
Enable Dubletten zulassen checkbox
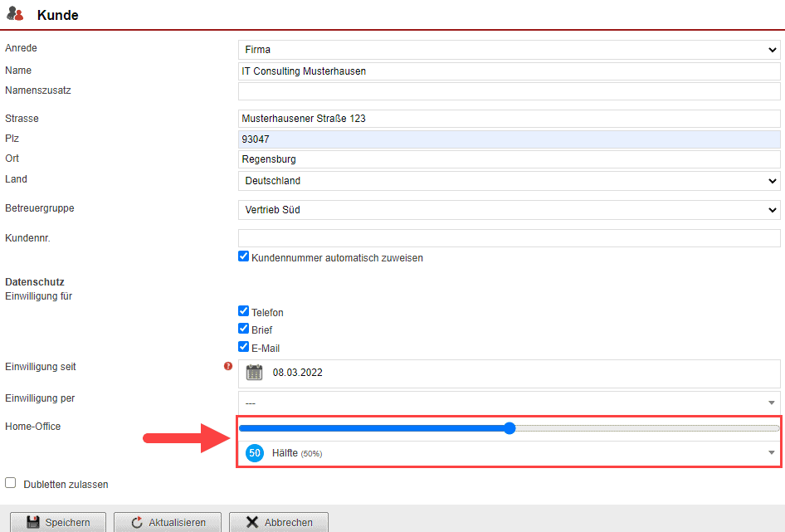(x=11, y=483)
